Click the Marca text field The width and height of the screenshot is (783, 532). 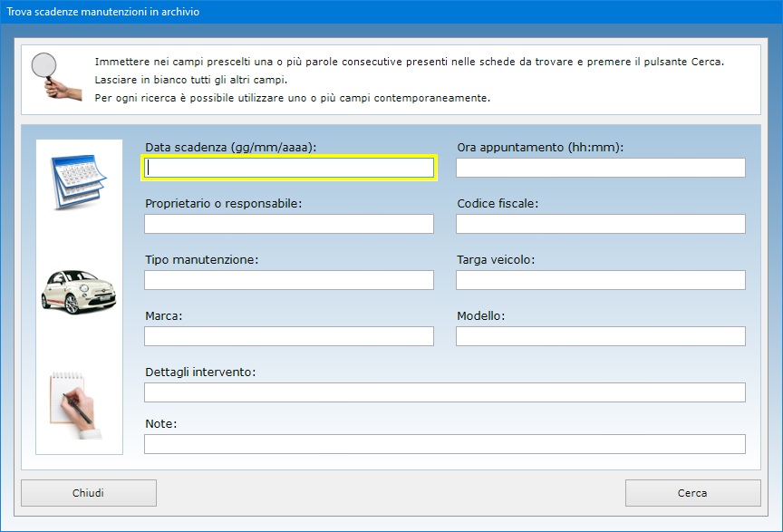(289, 336)
